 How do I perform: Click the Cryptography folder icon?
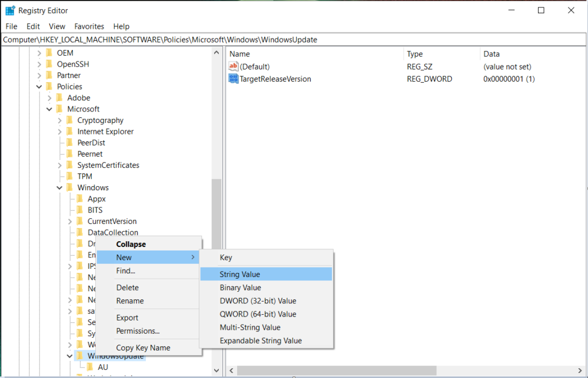tap(70, 120)
